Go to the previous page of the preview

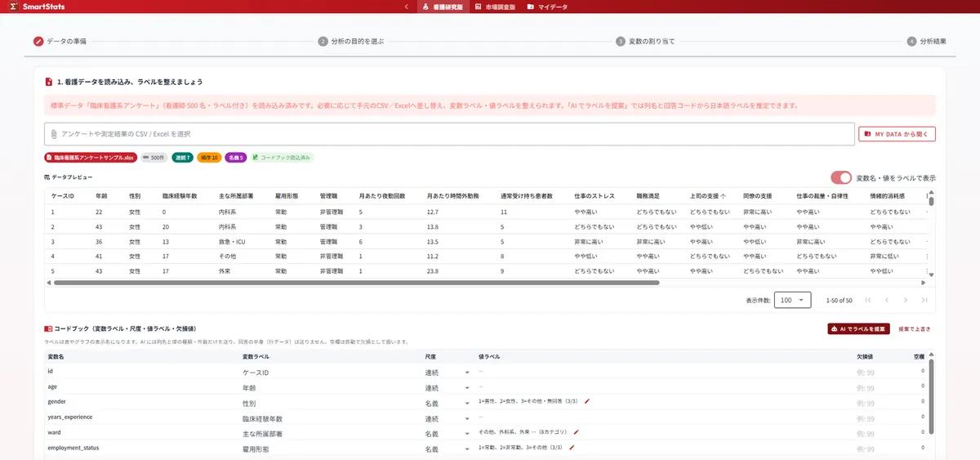pyautogui.click(x=886, y=300)
